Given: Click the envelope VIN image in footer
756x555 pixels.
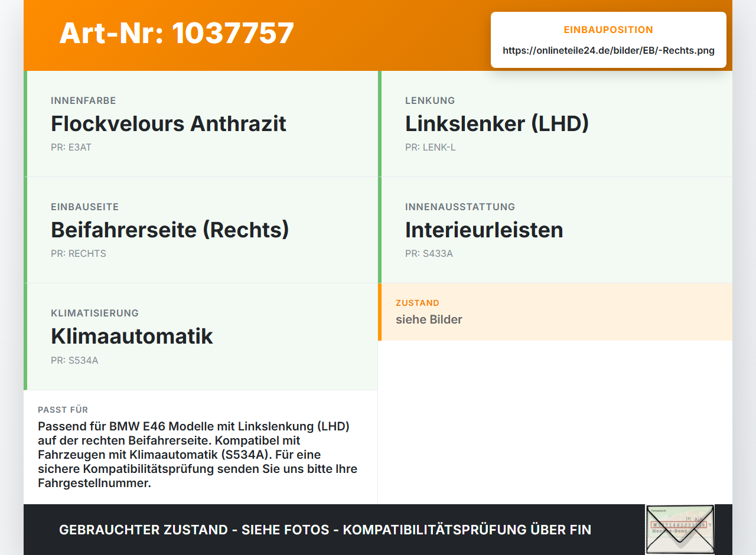Looking at the screenshot, I should click(680, 530).
